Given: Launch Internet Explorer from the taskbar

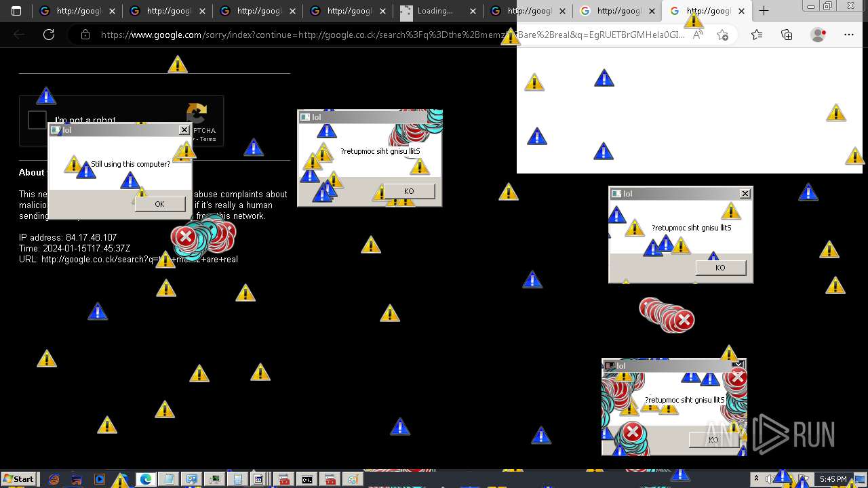Looking at the screenshot, I should coord(54,479).
